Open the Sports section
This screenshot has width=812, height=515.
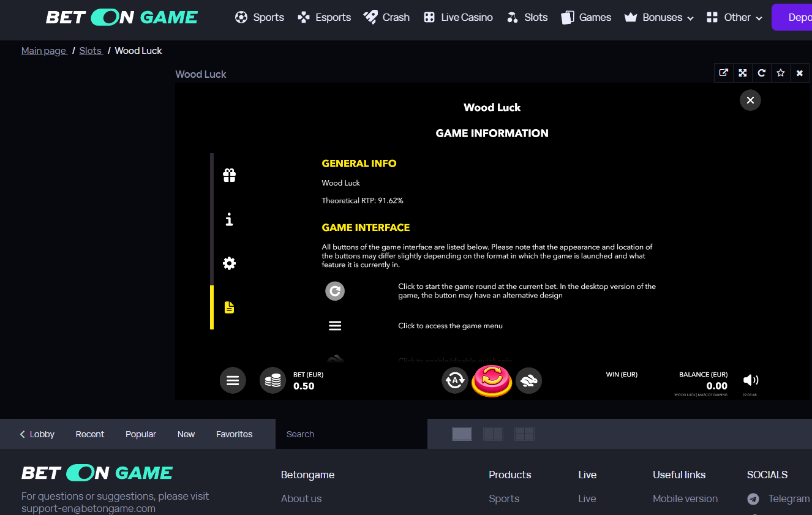[260, 17]
